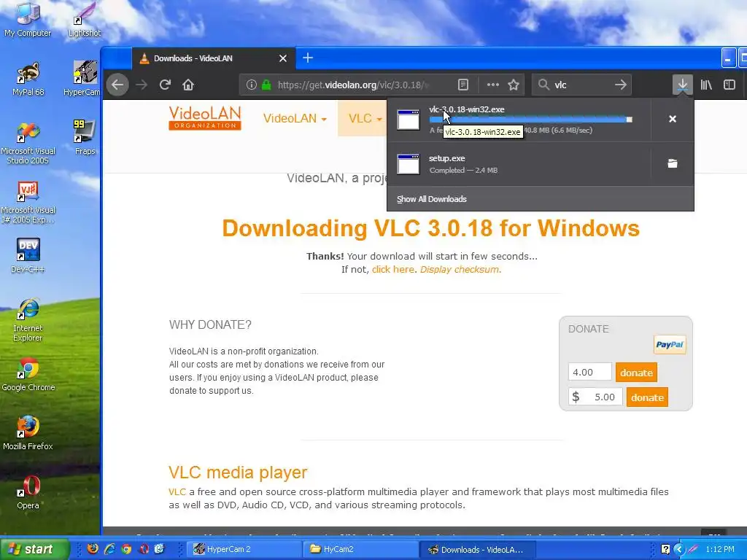Click the search box containing vlc
747x560 pixels.
(x=581, y=85)
